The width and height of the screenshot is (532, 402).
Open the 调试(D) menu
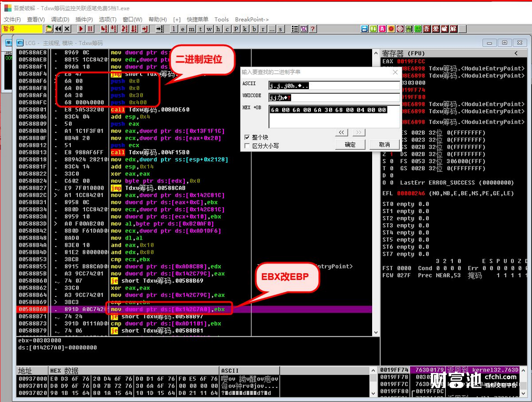tap(60, 19)
